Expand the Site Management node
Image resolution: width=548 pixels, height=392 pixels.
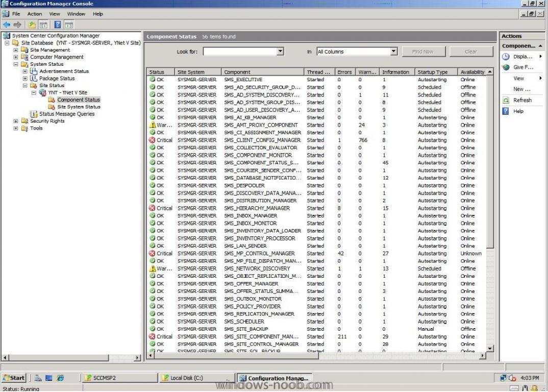[x=16, y=50]
